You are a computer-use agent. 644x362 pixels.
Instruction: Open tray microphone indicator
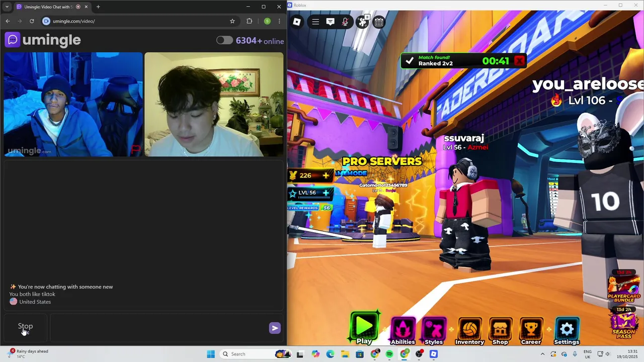[575, 354]
